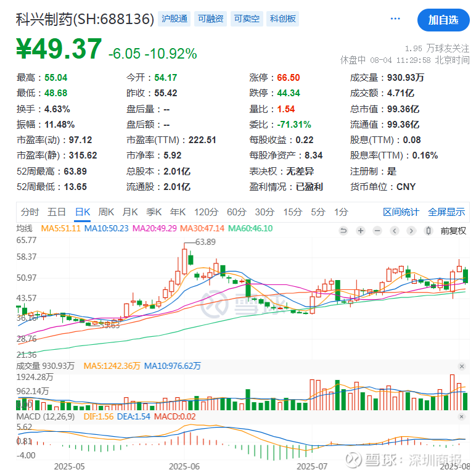Image resolution: width=476 pixels, height=475 pixels.
Task: Zoom out chart with minus icon
Action: coord(377,231)
